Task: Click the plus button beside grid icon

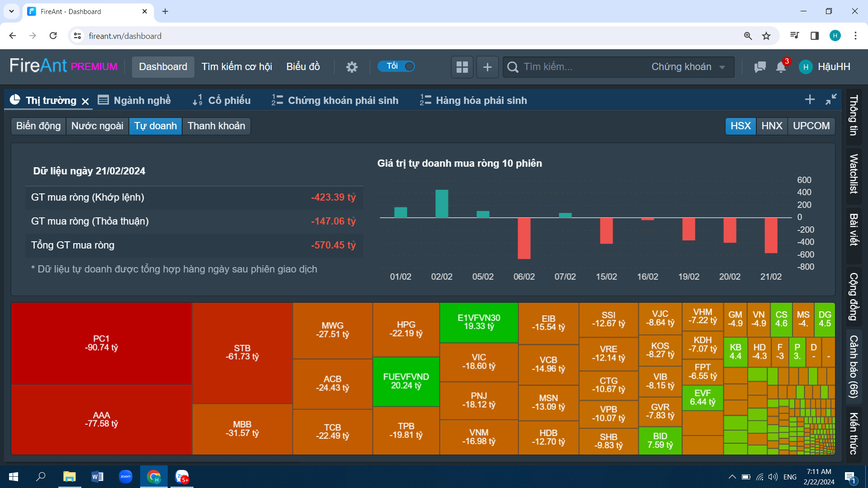Action: [487, 67]
